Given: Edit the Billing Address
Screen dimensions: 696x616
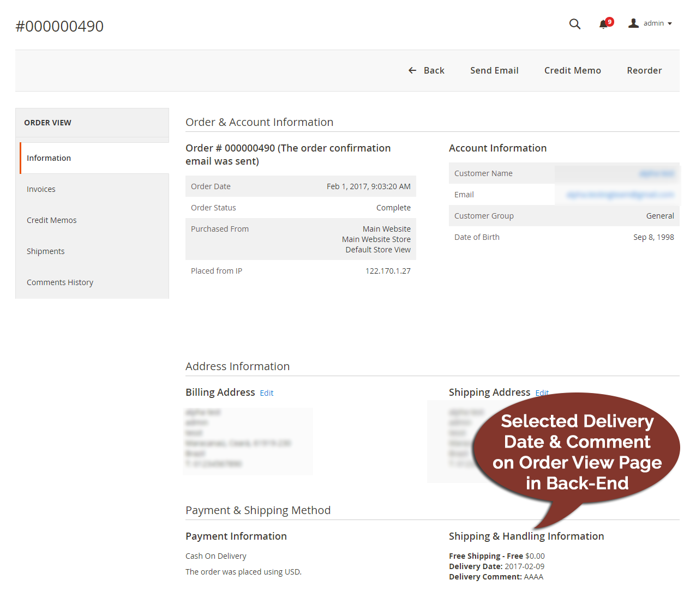Looking at the screenshot, I should (266, 392).
